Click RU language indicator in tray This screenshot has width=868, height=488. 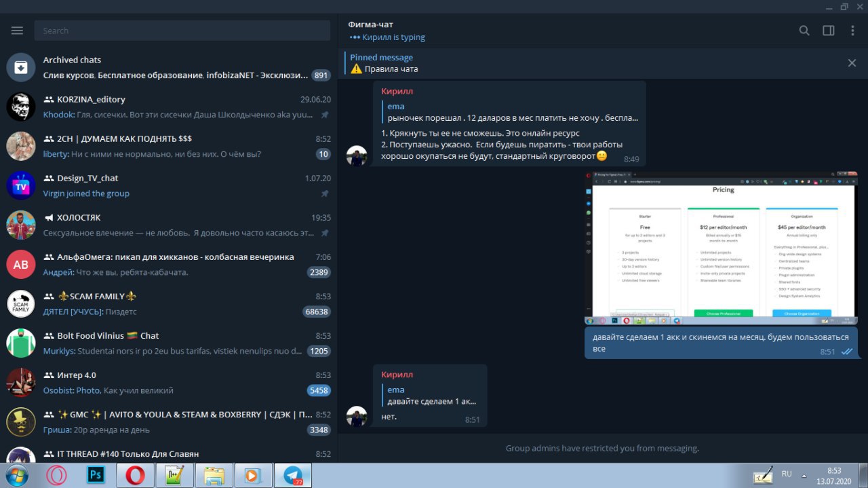(787, 474)
